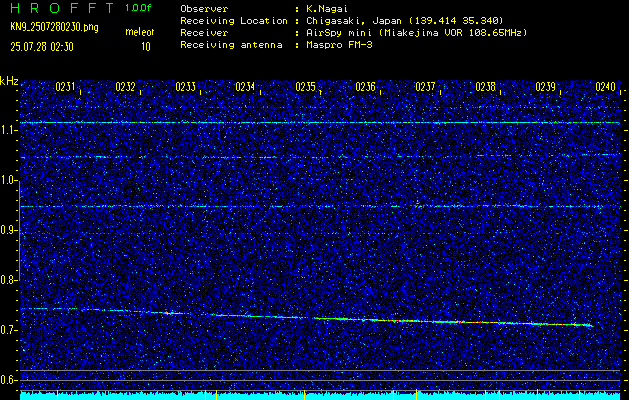Click the gray reference line at 0.6 kHz
This screenshot has height=400, width=629.
tap(320, 380)
